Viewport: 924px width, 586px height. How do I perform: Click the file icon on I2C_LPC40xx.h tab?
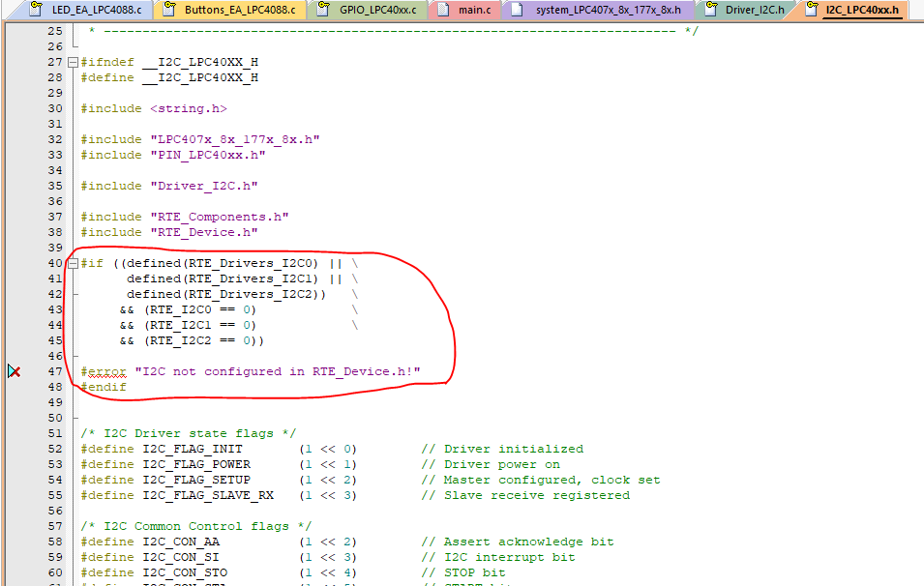pyautogui.click(x=812, y=9)
